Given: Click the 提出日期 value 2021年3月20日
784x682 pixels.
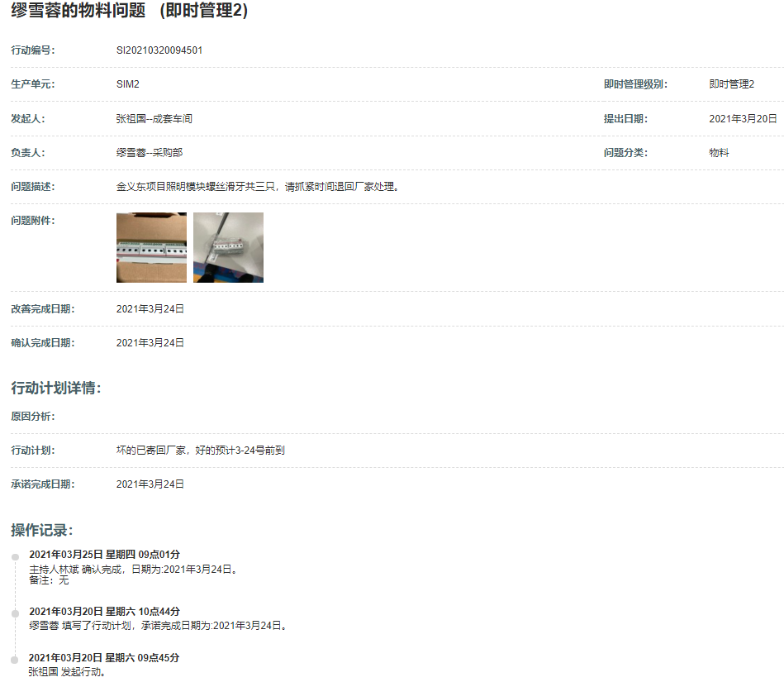Looking at the screenshot, I should click(x=743, y=119).
